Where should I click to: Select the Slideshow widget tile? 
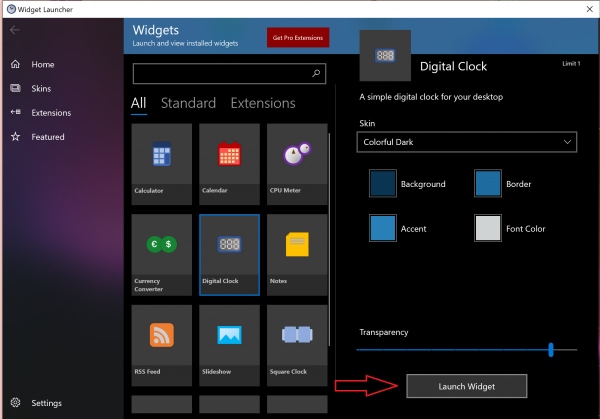pyautogui.click(x=229, y=345)
